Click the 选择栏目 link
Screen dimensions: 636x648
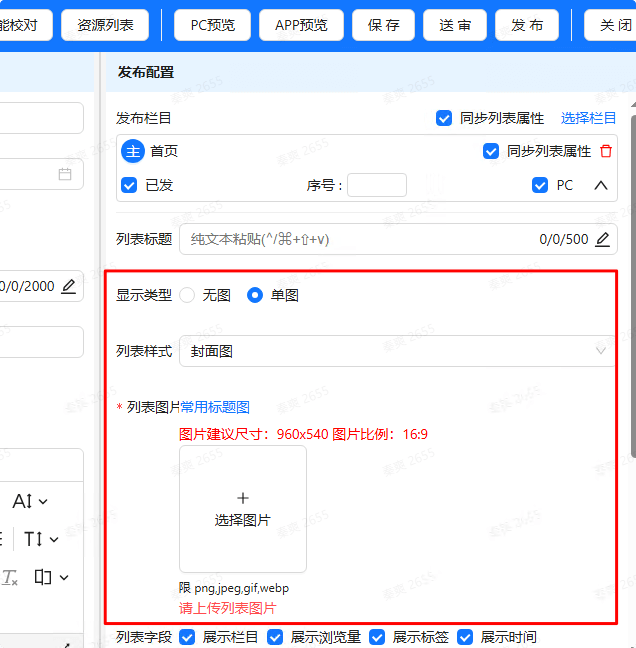pyautogui.click(x=588, y=118)
